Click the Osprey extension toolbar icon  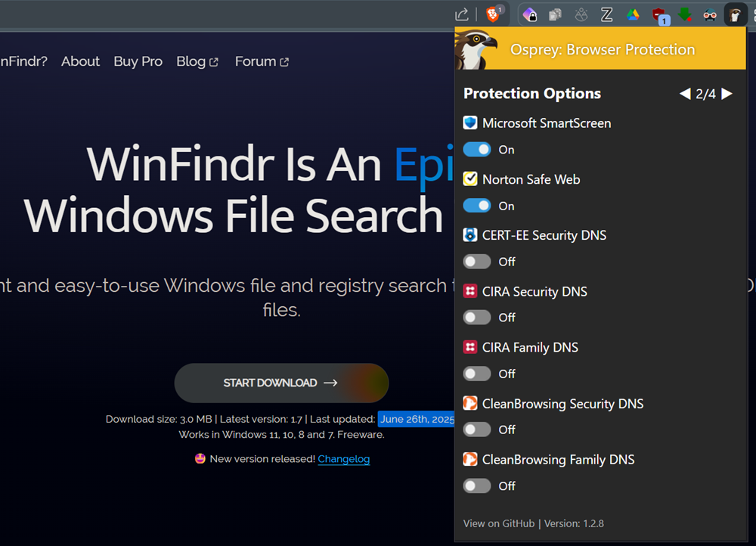tap(736, 15)
